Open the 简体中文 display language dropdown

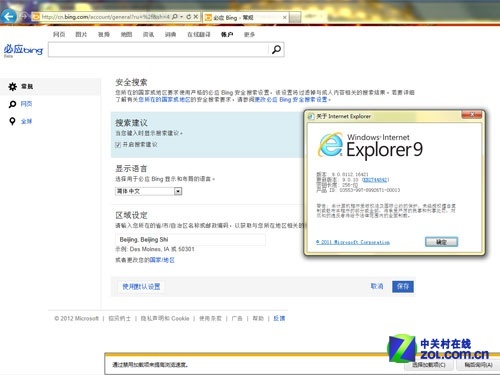pyautogui.click(x=149, y=191)
